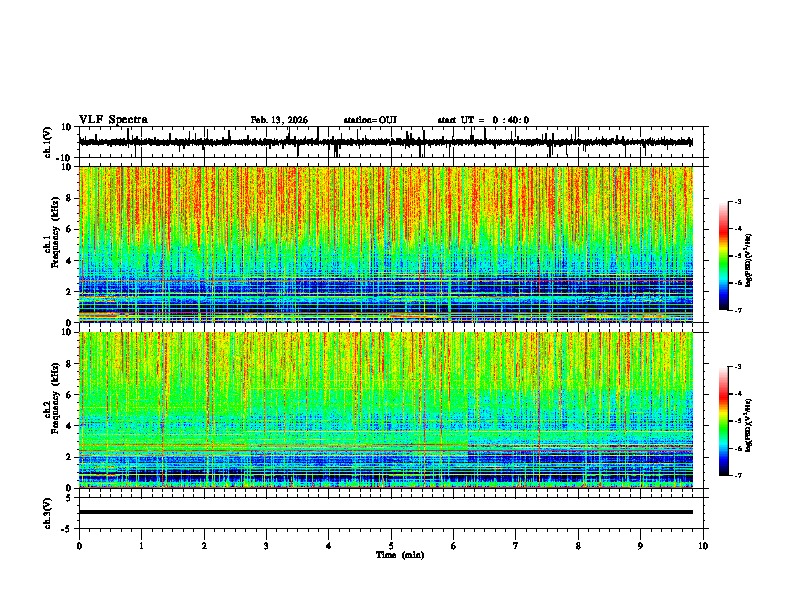Select the date text 'Feb. 13, 2026'
Image resolution: width=792 pixels, height=612 pixels.
279,120
